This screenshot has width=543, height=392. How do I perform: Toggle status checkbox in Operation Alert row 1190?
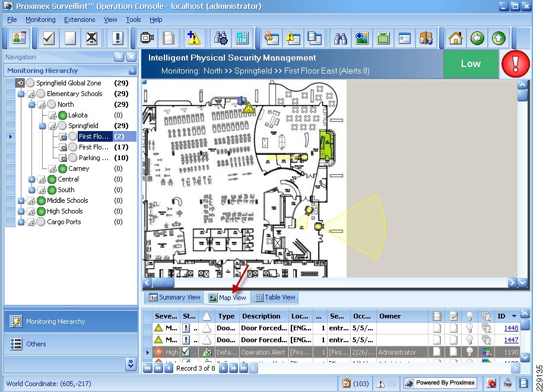click(x=186, y=352)
